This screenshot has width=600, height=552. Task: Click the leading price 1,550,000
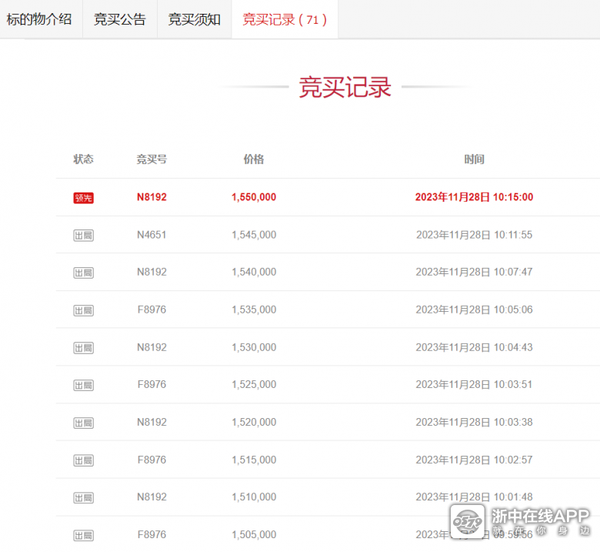(x=253, y=197)
